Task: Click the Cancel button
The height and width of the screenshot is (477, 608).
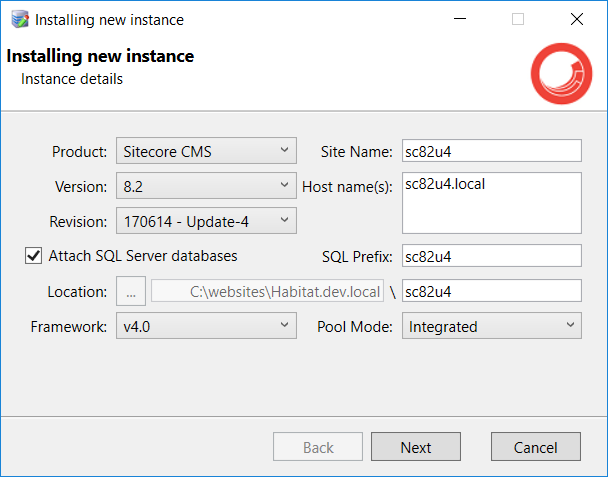Action: tap(536, 447)
